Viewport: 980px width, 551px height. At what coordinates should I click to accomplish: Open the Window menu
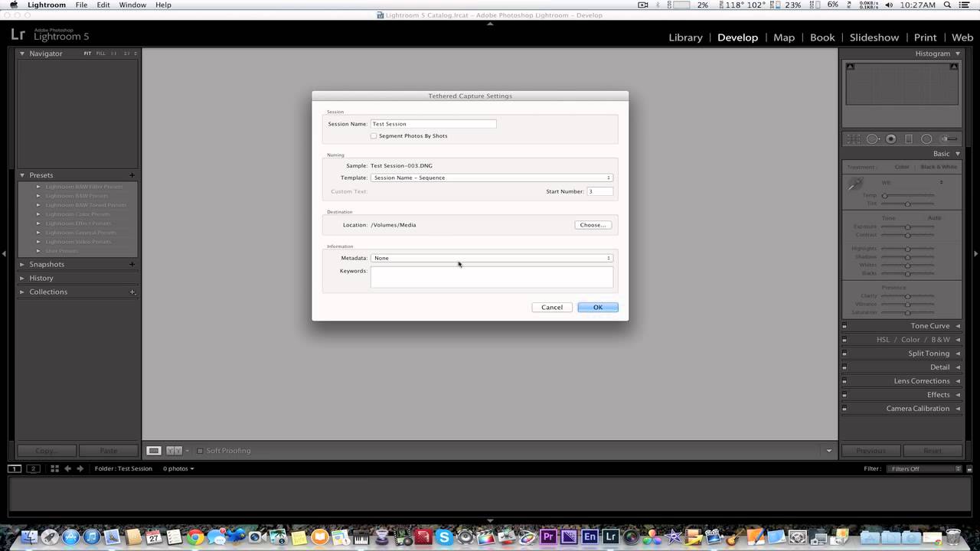[x=132, y=5]
